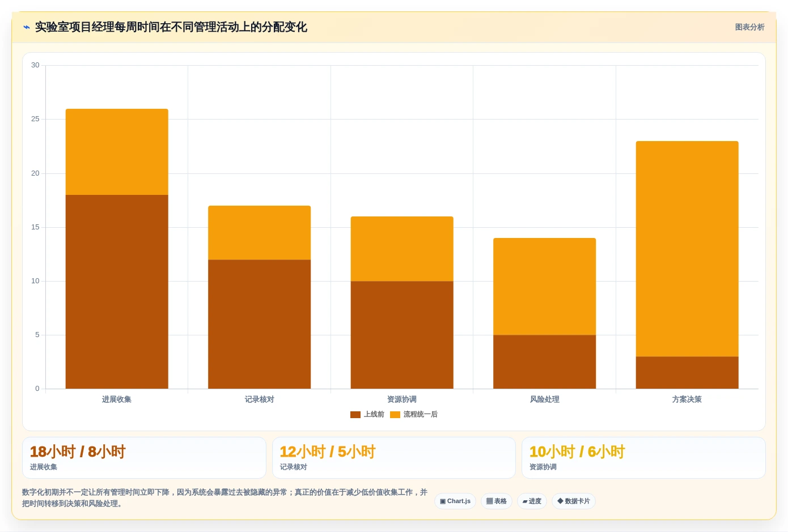This screenshot has height=532, width=788.
Task: Click the orange 流程统一后 bar for 进展收集
Action: [x=117, y=152]
